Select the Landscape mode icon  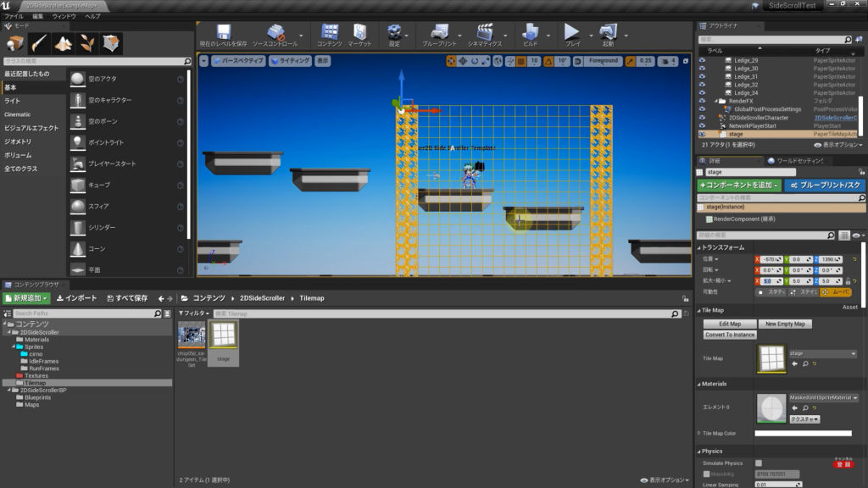(x=64, y=42)
